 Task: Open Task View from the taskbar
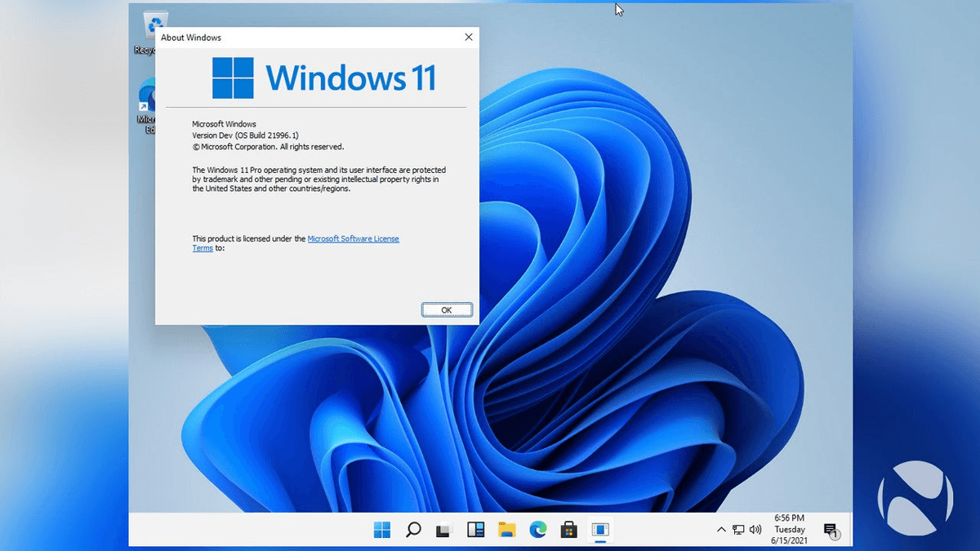pos(443,529)
